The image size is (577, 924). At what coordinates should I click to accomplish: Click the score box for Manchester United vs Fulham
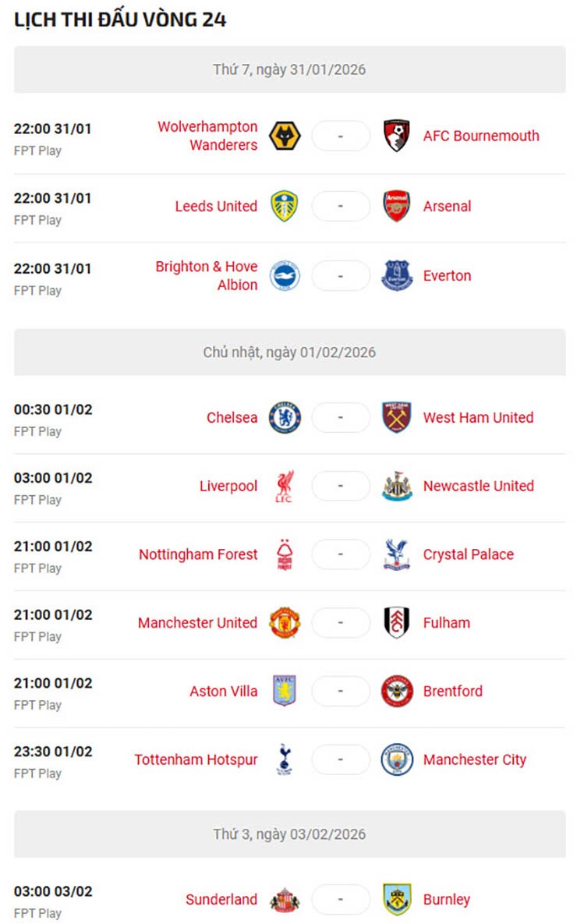341,623
